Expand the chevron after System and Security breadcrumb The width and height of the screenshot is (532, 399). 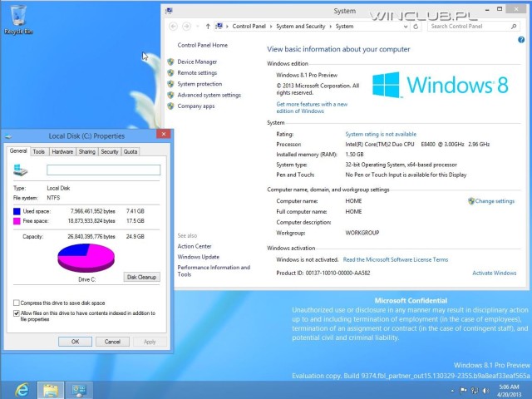point(330,27)
